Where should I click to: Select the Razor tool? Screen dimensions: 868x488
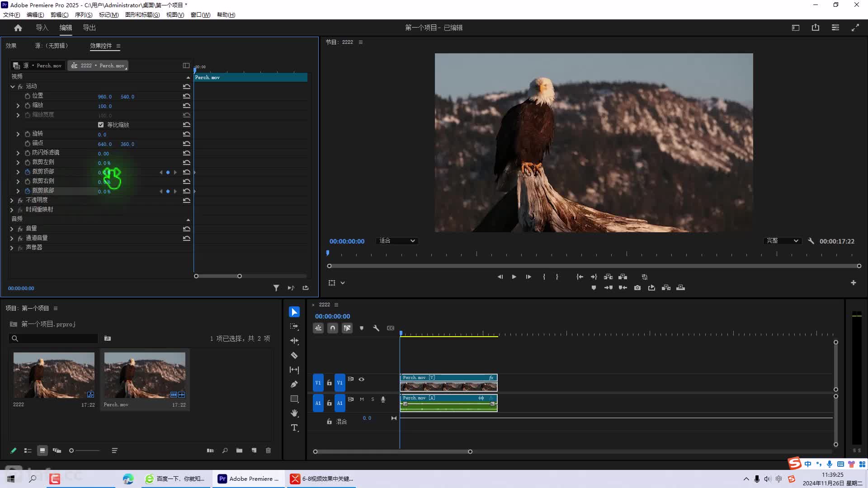tap(294, 355)
